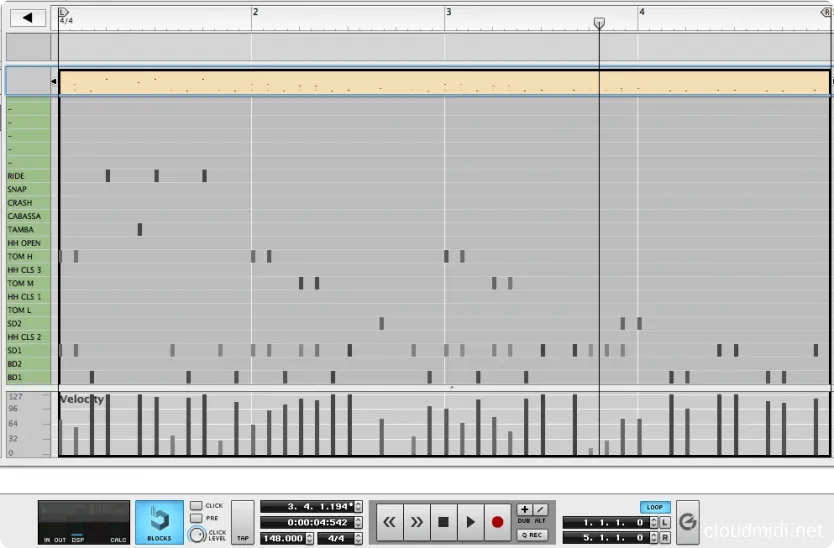The image size is (834, 548).
Task: Enable the metronome Click checkbox
Action: tap(196, 506)
